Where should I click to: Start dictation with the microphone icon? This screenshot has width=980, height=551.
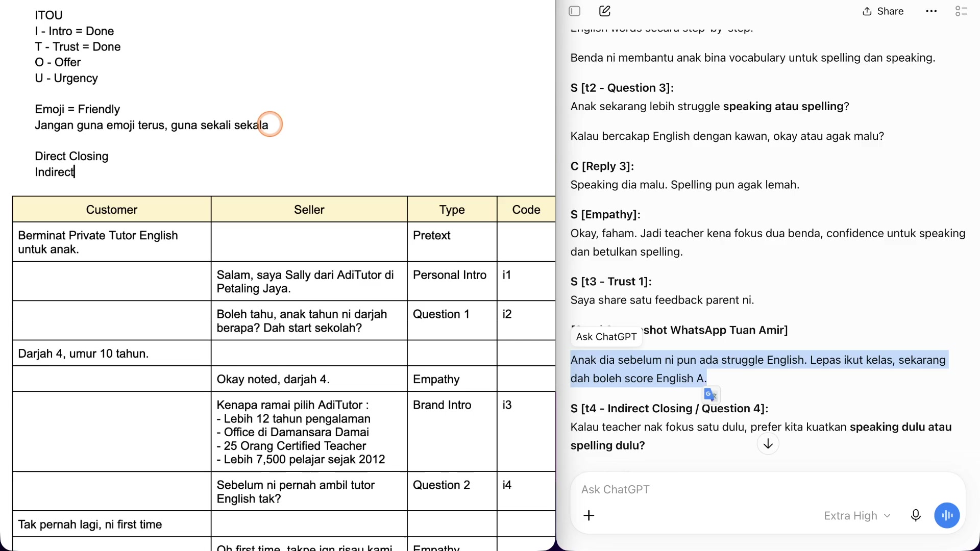pos(916,516)
